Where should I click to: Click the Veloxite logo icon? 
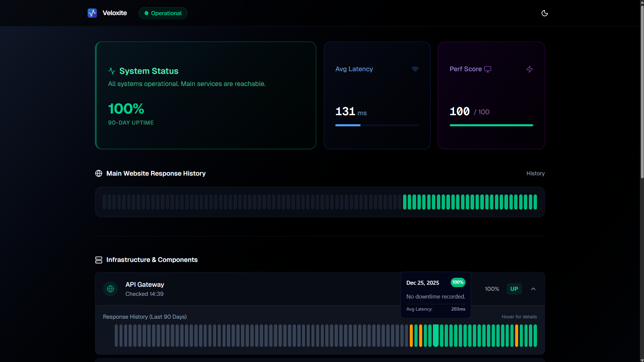pos(92,13)
